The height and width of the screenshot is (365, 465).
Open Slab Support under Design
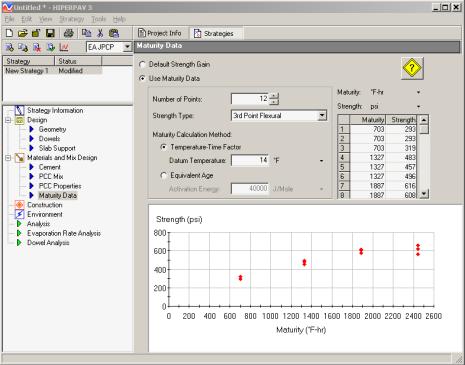[x=57, y=148]
